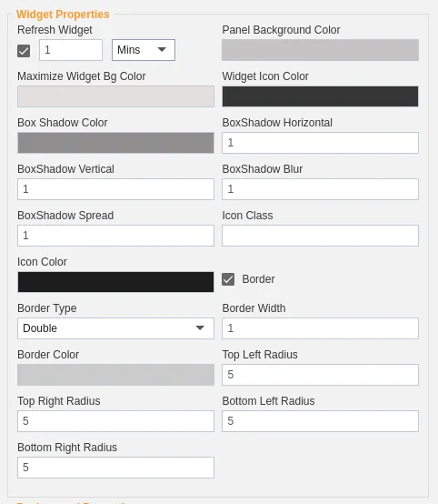Click the Box Shadow Color swatch

click(115, 143)
